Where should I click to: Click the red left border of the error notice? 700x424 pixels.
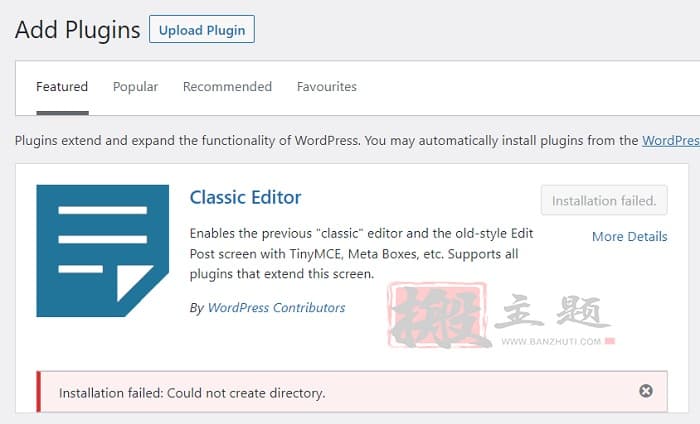(x=38, y=391)
